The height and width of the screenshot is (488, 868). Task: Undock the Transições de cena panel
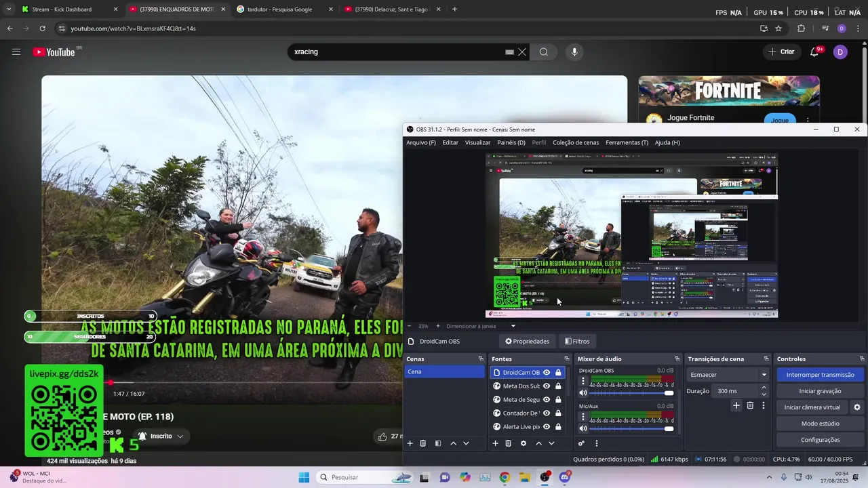coord(766,359)
